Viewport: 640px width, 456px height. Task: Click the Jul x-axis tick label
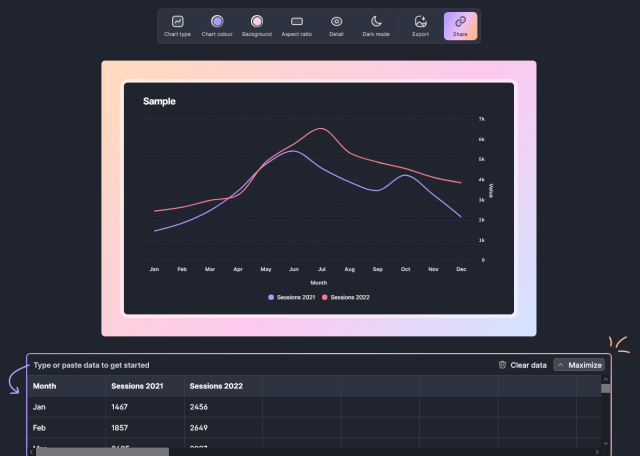[x=322, y=269]
